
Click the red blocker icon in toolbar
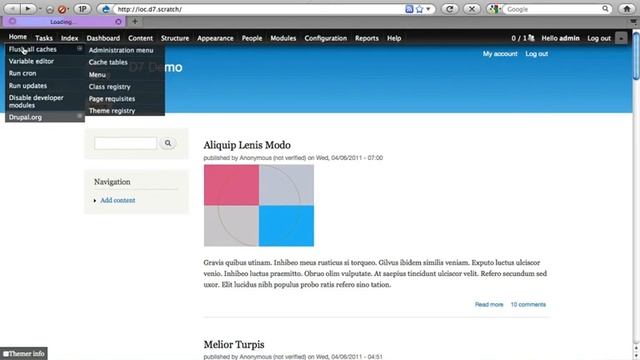click(x=62, y=9)
